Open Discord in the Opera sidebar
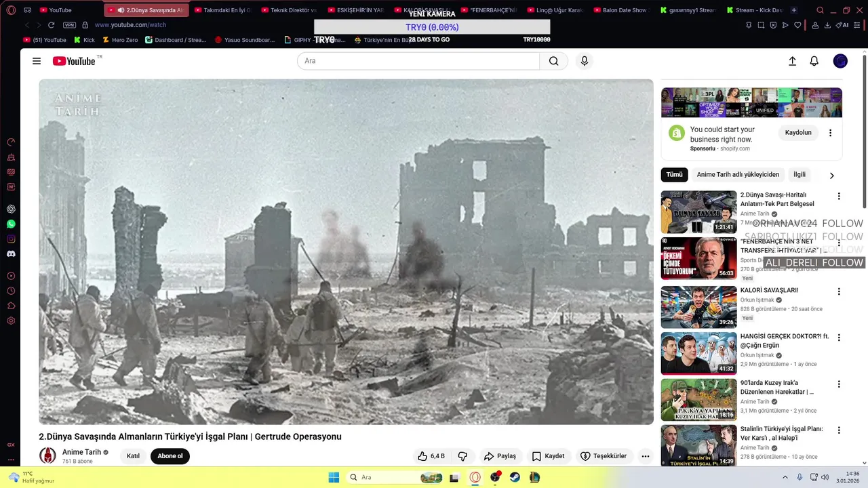This screenshot has height=488, width=868. [x=11, y=253]
